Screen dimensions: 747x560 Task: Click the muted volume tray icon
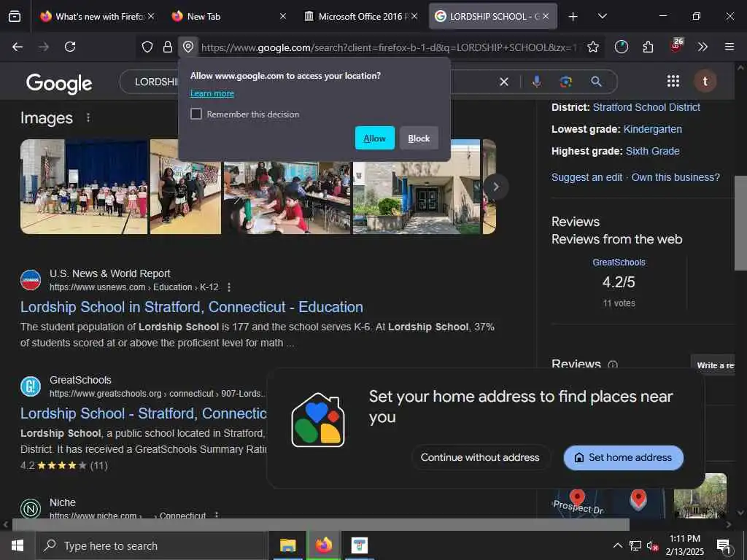652,545
